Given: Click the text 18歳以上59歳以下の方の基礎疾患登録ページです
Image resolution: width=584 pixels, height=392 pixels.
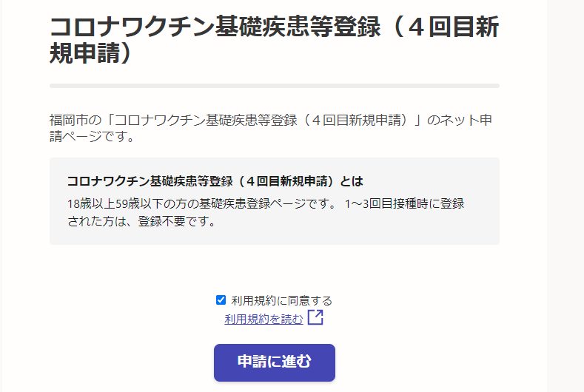Looking at the screenshot, I should click(198, 203).
